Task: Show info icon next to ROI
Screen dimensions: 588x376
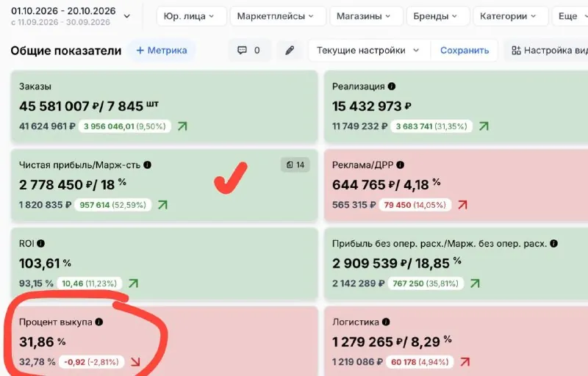Action: [x=41, y=243]
